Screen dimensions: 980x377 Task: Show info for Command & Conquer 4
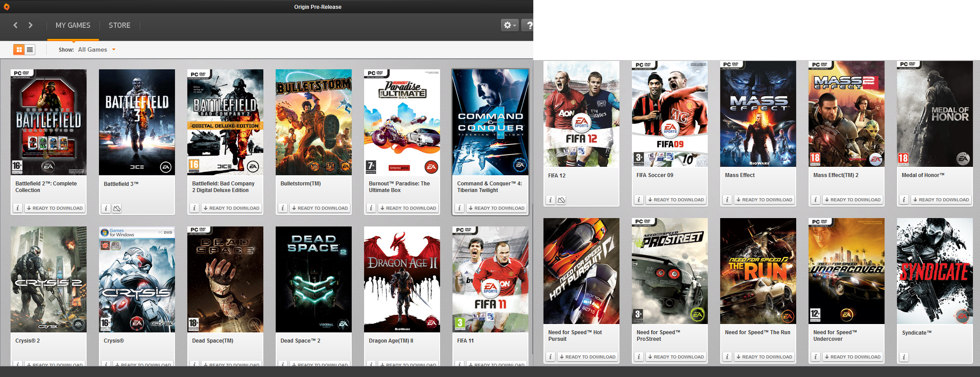[460, 208]
